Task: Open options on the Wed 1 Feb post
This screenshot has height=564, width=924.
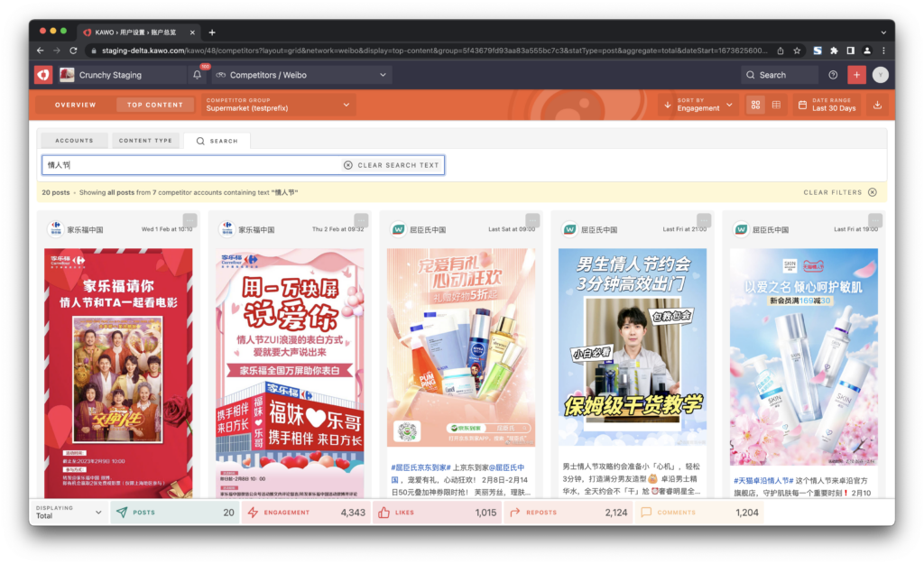Action: [x=189, y=220]
